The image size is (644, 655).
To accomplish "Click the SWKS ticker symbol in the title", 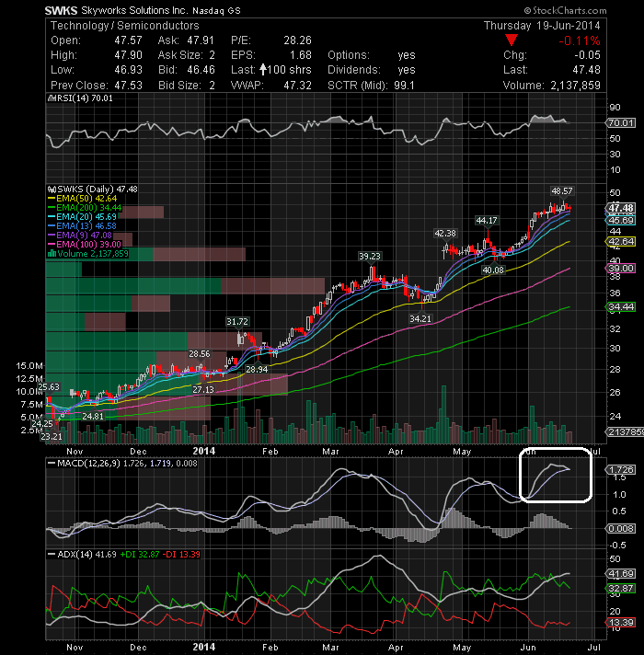I will pyautogui.click(x=61, y=10).
